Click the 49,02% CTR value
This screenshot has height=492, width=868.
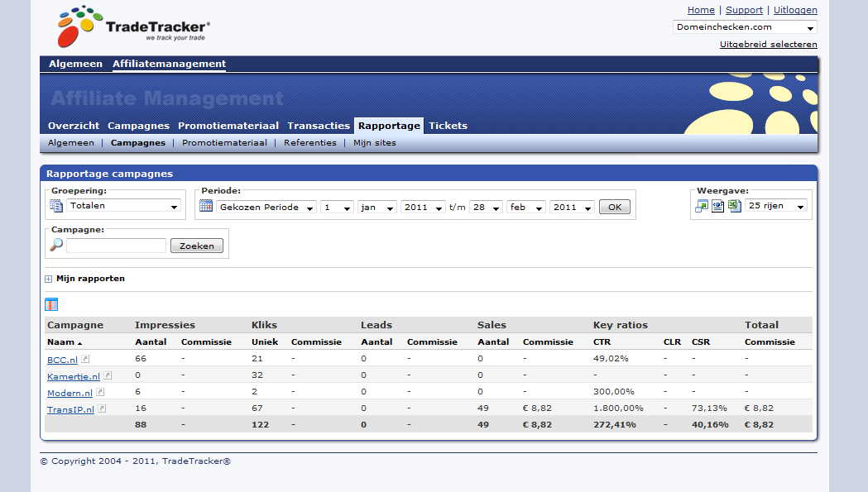coord(611,359)
